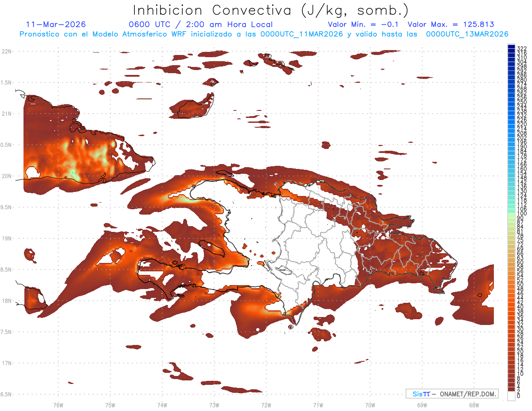Click the 22N latitude label

[x=7, y=51]
